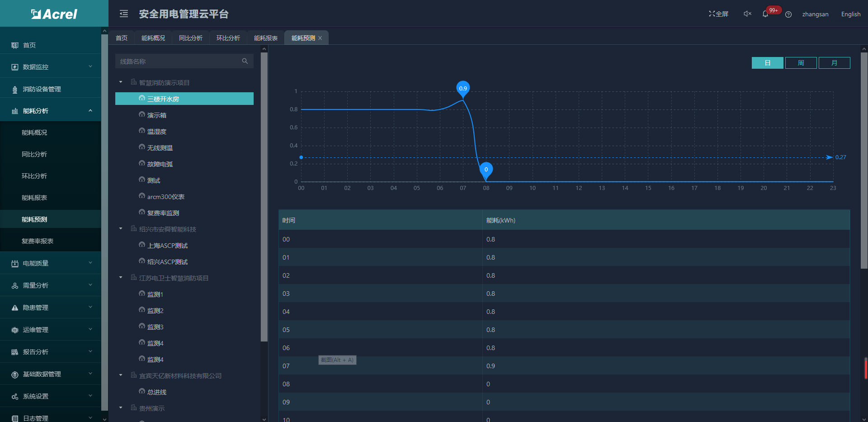Select 演示箱 in the line tree
Image resolution: width=868 pixels, height=422 pixels.
156,115
